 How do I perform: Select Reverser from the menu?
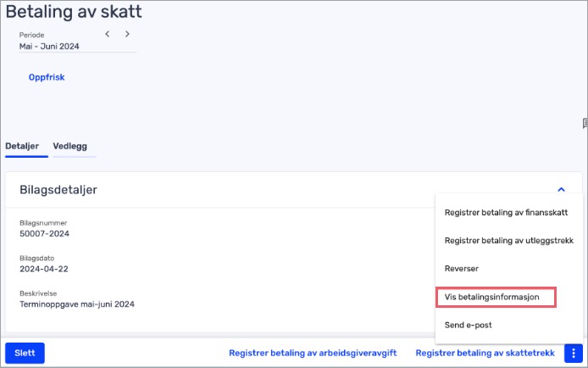pos(462,268)
